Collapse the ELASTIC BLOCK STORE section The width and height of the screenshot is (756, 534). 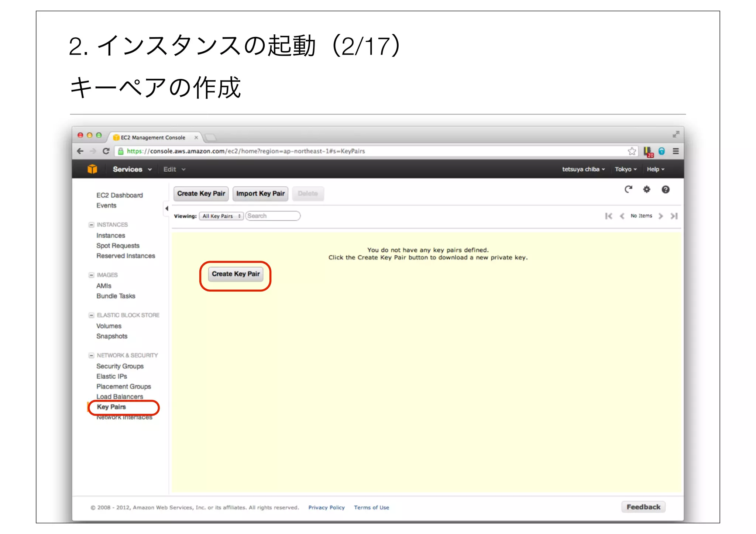(91, 315)
